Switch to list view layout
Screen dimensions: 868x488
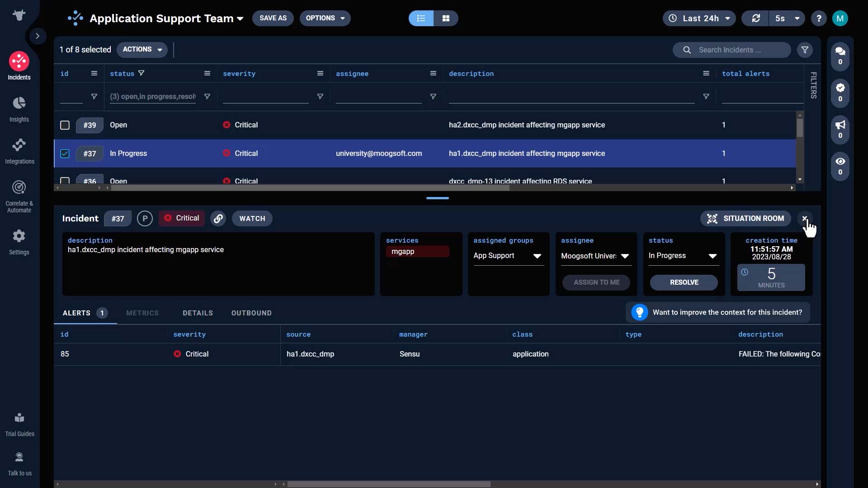tap(421, 18)
